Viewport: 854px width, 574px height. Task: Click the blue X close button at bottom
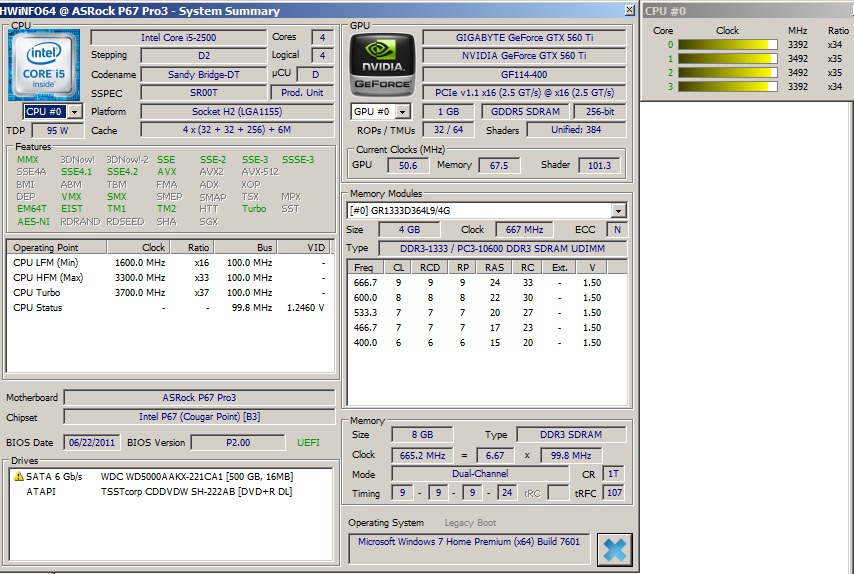(x=614, y=549)
